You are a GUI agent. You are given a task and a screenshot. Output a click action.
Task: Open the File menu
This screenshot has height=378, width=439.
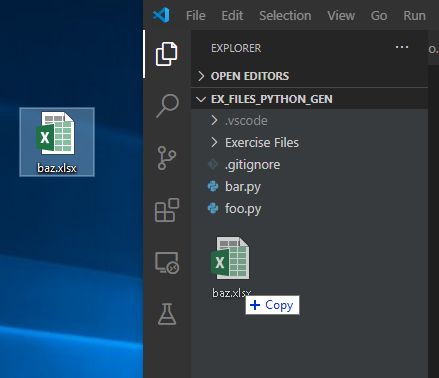pyautogui.click(x=196, y=16)
